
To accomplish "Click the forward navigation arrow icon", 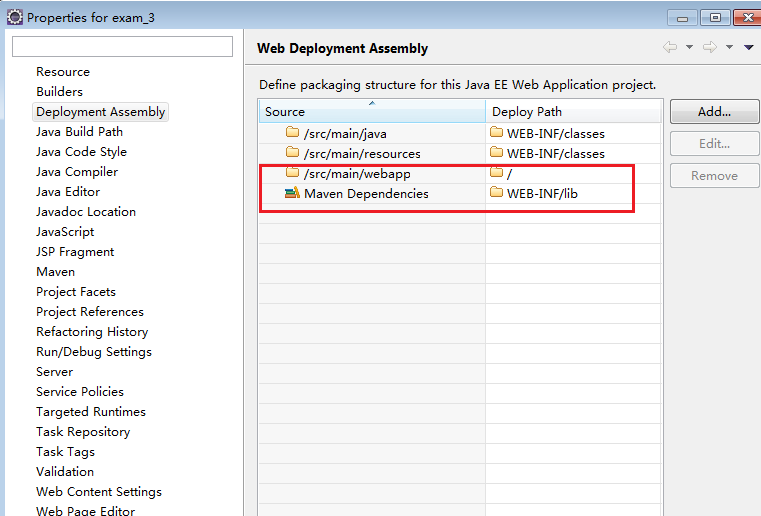I will (x=710, y=47).
